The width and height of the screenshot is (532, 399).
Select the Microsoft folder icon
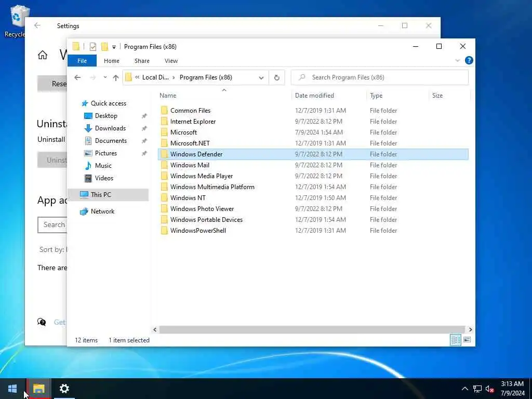164,132
